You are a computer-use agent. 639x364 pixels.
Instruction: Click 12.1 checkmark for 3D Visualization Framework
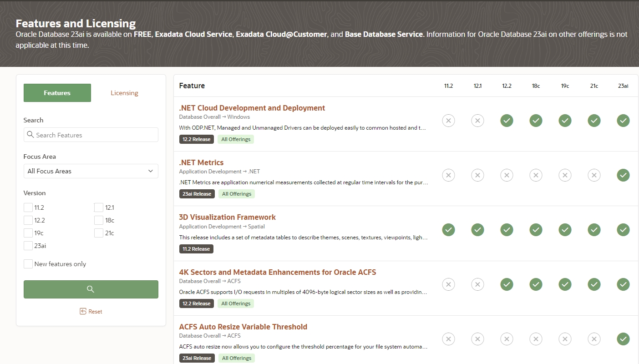477,230
